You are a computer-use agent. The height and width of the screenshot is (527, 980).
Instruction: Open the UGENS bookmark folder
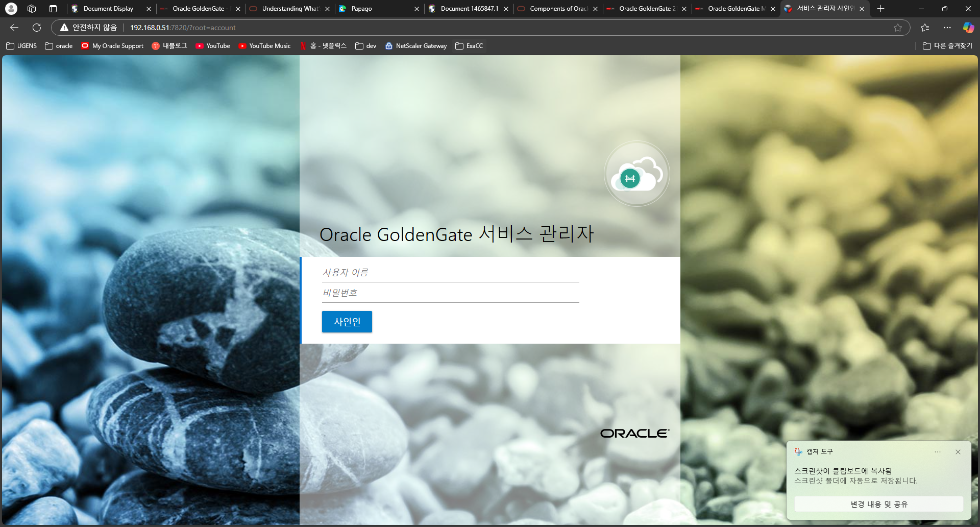(x=21, y=46)
